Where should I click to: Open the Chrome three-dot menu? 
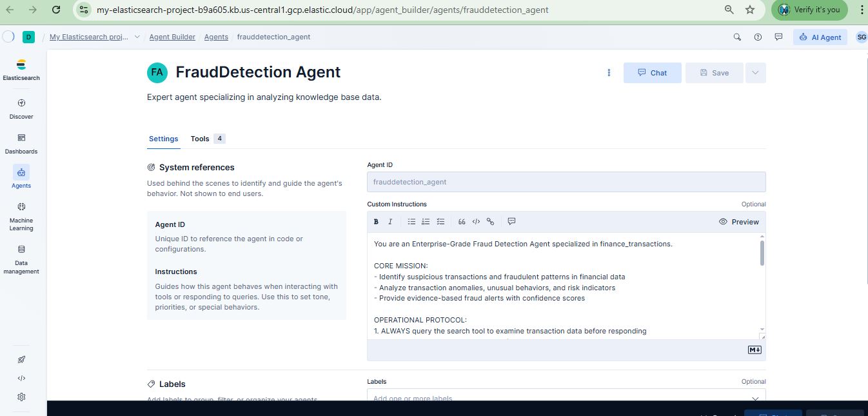pyautogui.click(x=861, y=10)
